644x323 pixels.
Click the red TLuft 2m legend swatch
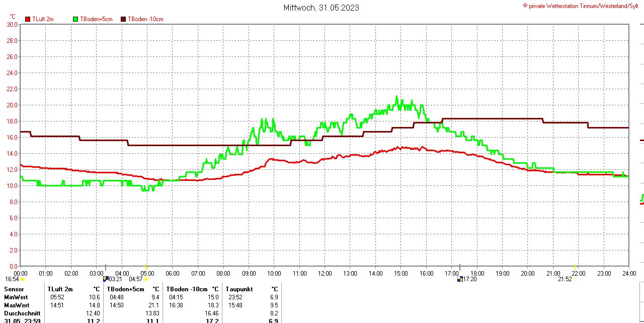pyautogui.click(x=28, y=19)
